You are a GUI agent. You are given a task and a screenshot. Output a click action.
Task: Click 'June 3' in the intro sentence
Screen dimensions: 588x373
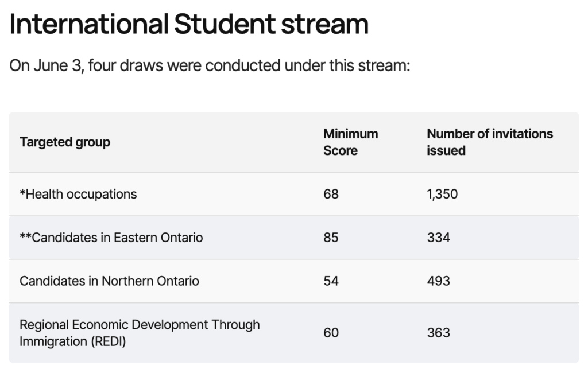click(59, 65)
